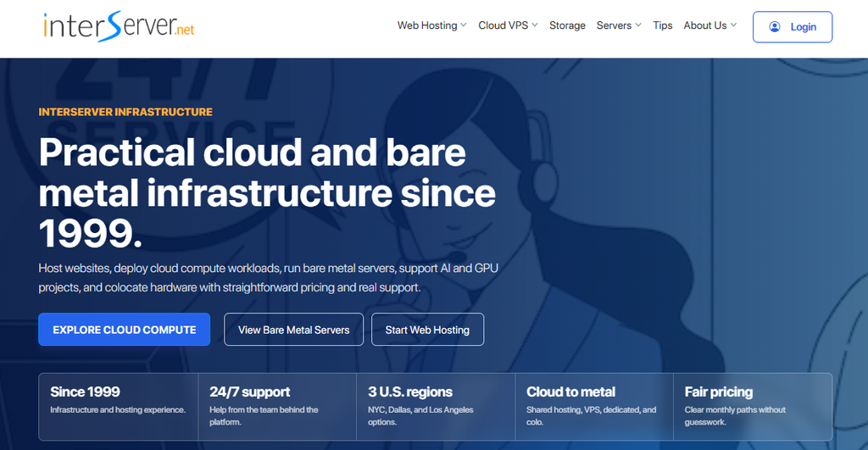Expand the Web Hosting chevron arrow
868x450 pixels.
click(x=464, y=25)
